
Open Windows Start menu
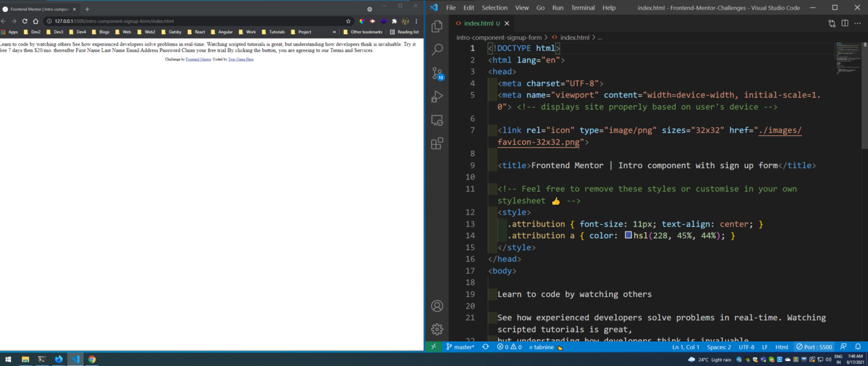(9, 359)
